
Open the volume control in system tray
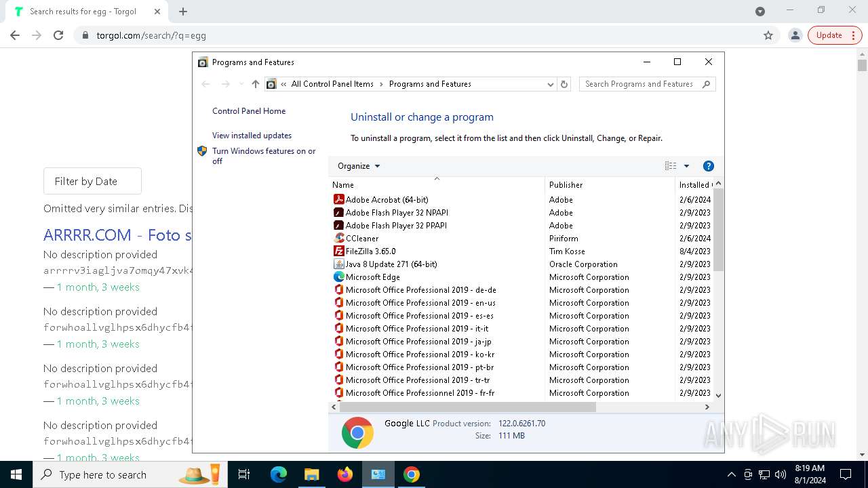tap(780, 474)
